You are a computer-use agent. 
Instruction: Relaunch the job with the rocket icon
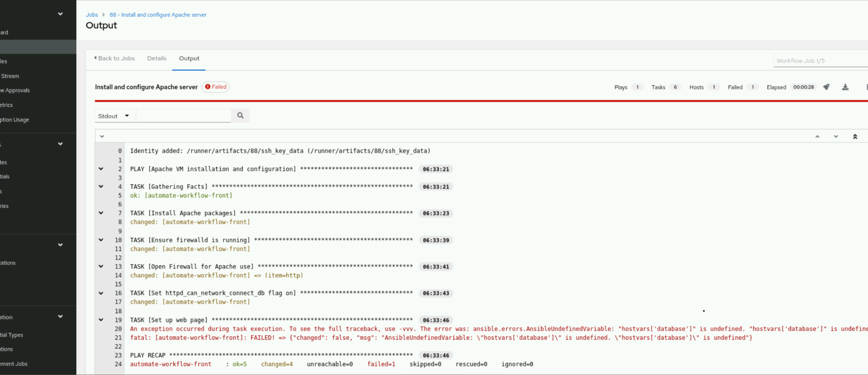(x=826, y=87)
